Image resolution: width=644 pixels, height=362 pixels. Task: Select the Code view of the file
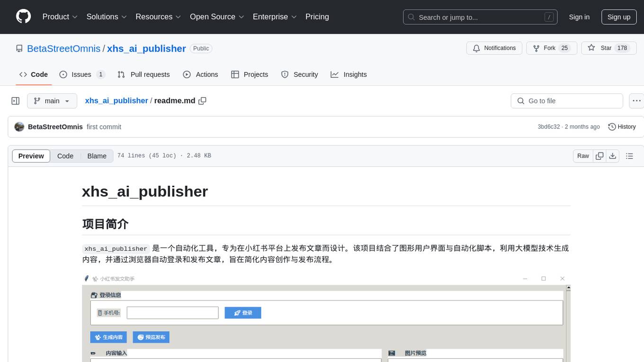(x=65, y=156)
